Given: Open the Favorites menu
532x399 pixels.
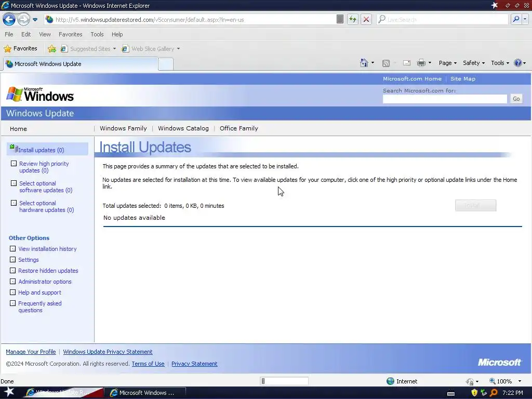Looking at the screenshot, I should (70, 34).
